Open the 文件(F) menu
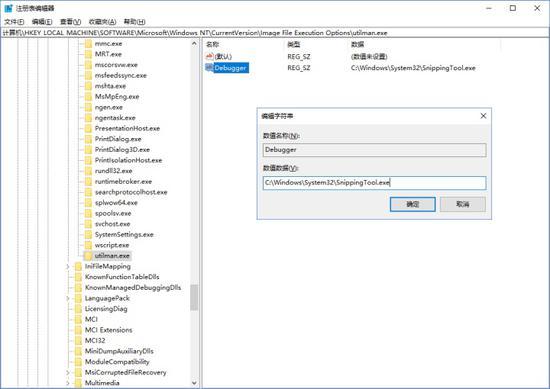 pyautogui.click(x=14, y=22)
